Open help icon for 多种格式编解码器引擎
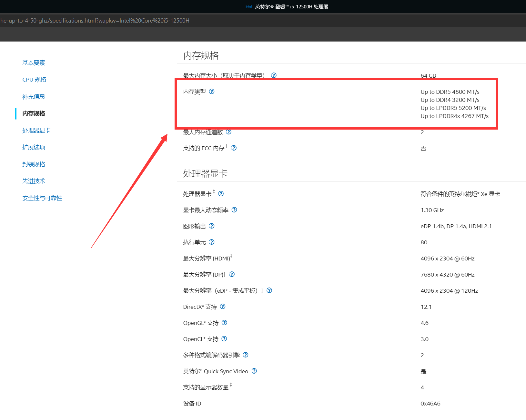526x420 pixels. pos(246,355)
